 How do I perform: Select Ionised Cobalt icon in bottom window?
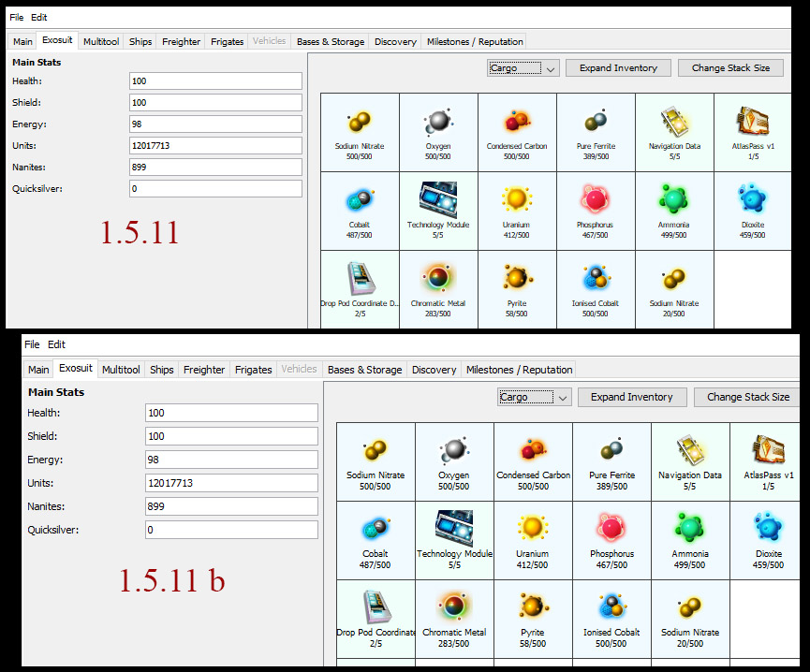tap(612, 607)
